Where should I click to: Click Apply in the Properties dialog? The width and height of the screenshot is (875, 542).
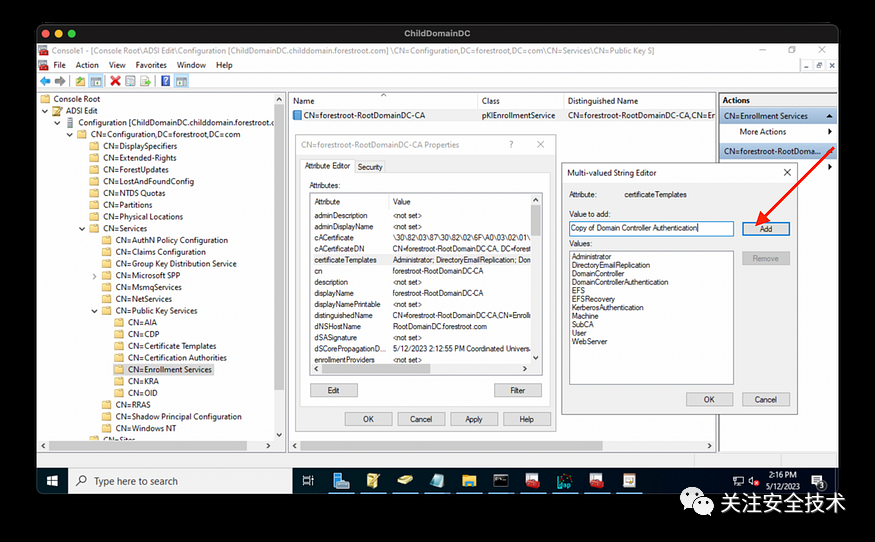click(x=473, y=419)
